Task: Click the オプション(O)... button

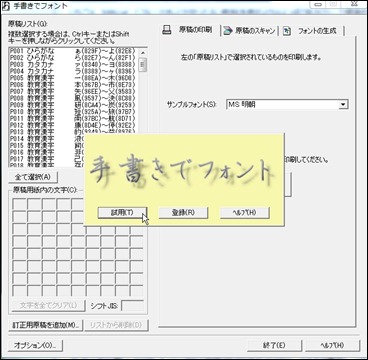Action: click(35, 346)
